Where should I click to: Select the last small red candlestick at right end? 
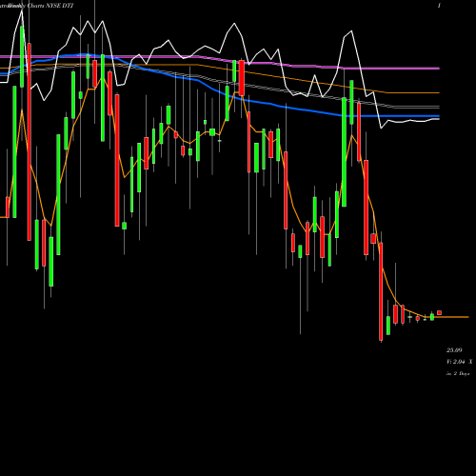point(439,313)
